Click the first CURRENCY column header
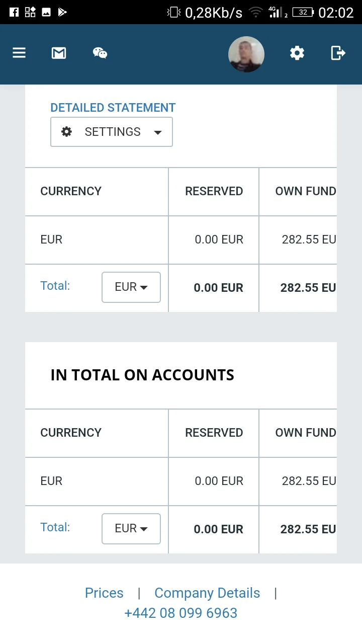The height and width of the screenshot is (644, 362). [x=71, y=191]
